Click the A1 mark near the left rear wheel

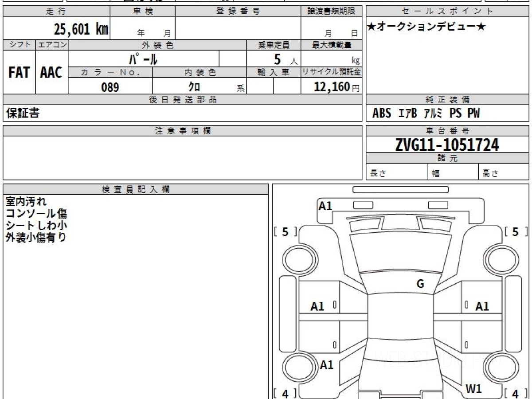pyautogui.click(x=327, y=365)
